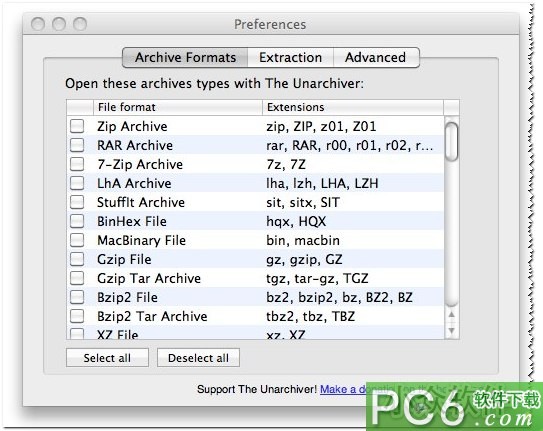Select the Bzip2 Tar Archive row label
Image resolution: width=543 pixels, height=431 pixels.
point(152,316)
